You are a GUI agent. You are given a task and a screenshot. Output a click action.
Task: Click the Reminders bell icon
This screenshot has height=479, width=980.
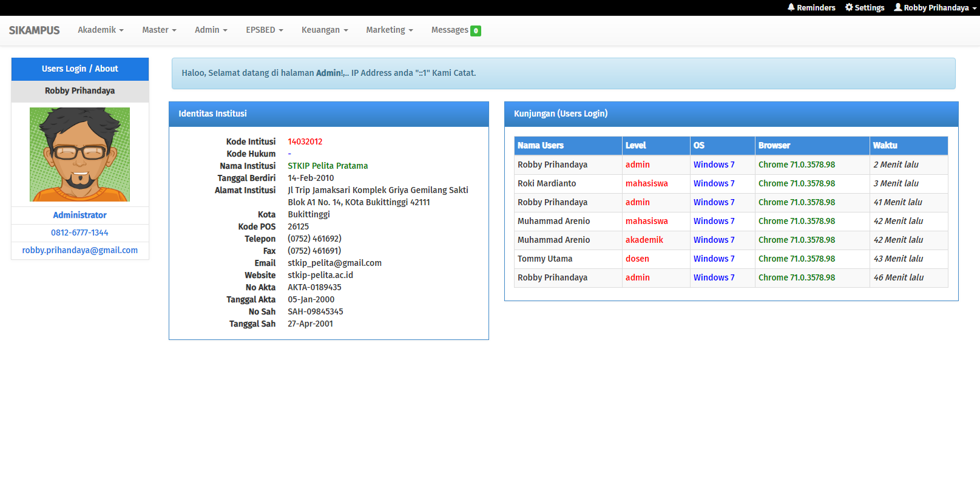(x=791, y=7)
